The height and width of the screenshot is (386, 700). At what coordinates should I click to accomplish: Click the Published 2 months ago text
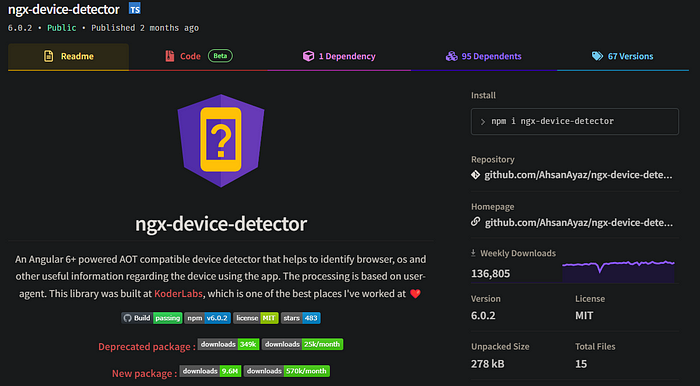145,28
